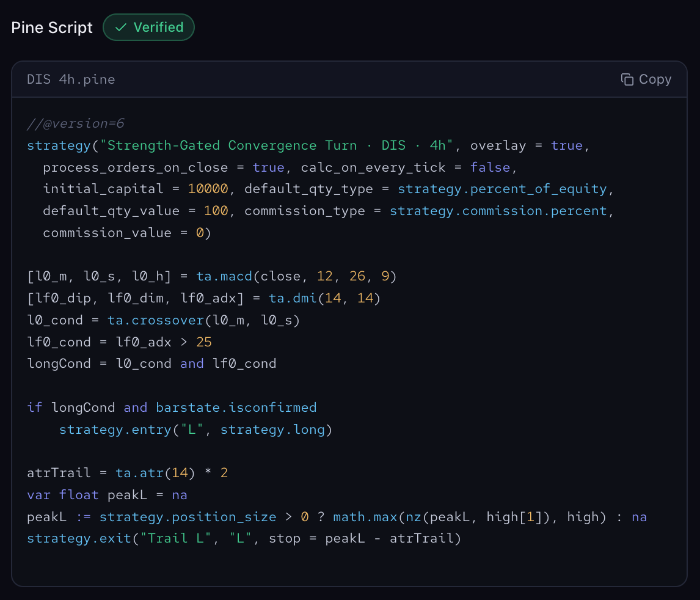Click the //@version=6 comment line

tap(76, 123)
